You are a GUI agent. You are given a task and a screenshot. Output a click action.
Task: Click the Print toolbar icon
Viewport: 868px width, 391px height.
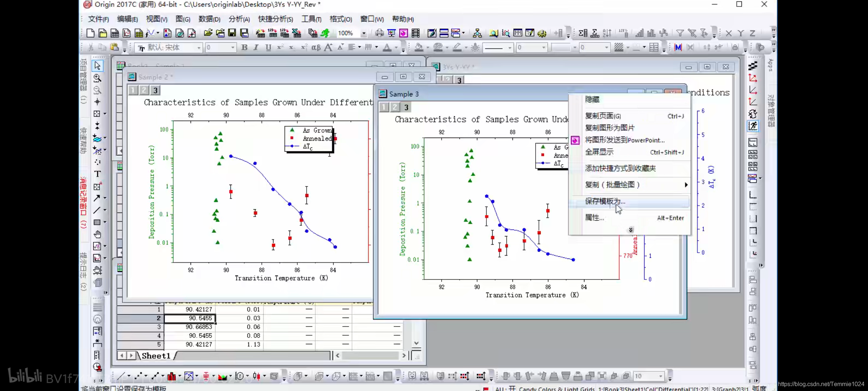click(379, 33)
